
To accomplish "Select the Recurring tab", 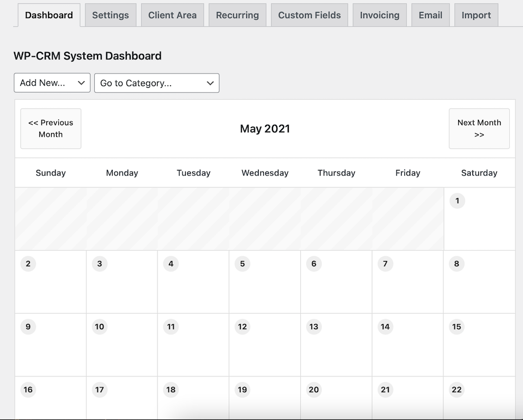I will pyautogui.click(x=238, y=15).
